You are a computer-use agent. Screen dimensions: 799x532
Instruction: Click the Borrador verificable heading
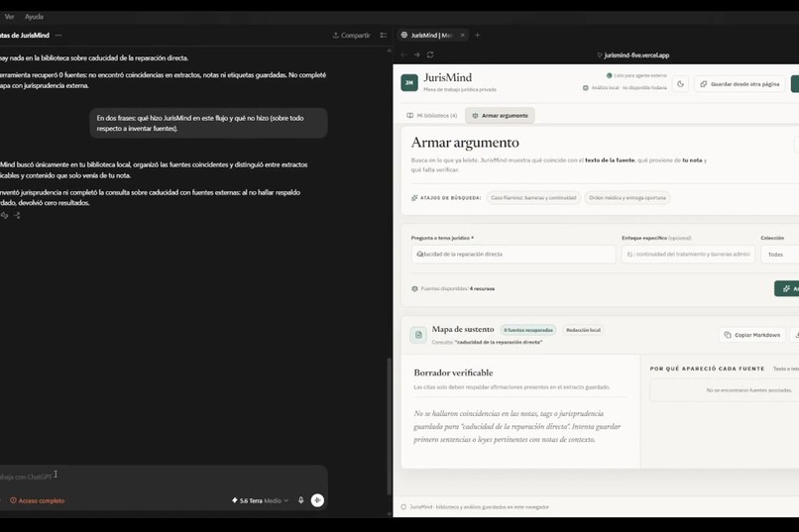click(453, 372)
